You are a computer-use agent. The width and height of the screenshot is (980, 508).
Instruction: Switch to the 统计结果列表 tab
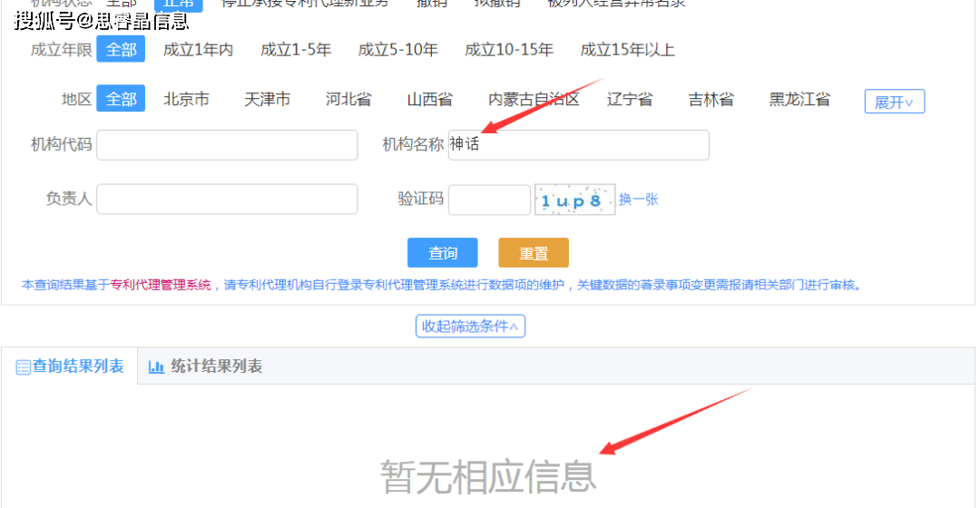click(x=206, y=366)
